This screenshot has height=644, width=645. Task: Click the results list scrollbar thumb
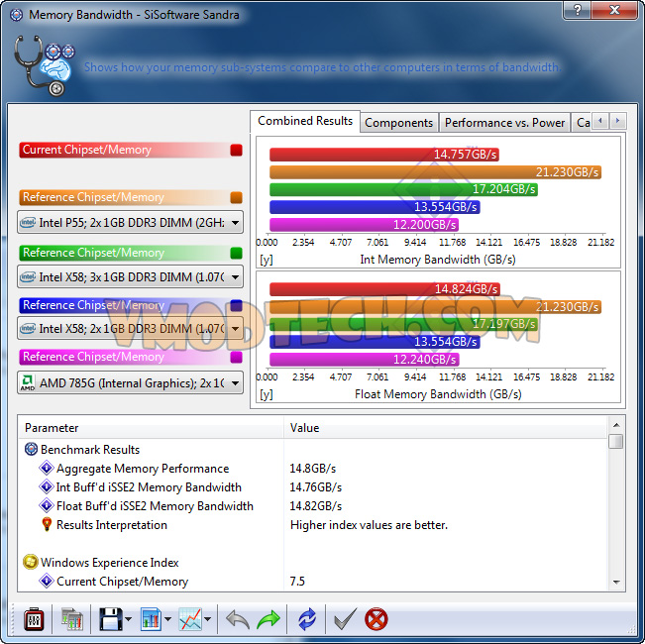[616, 441]
